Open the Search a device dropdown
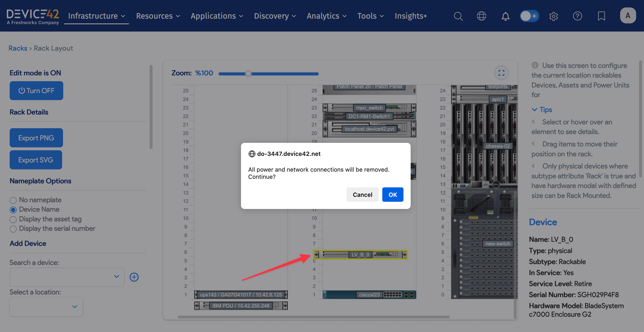The width and height of the screenshot is (644, 332). [67, 277]
